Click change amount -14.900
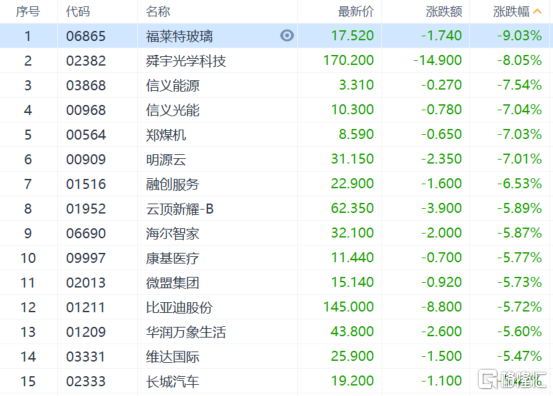 point(438,60)
